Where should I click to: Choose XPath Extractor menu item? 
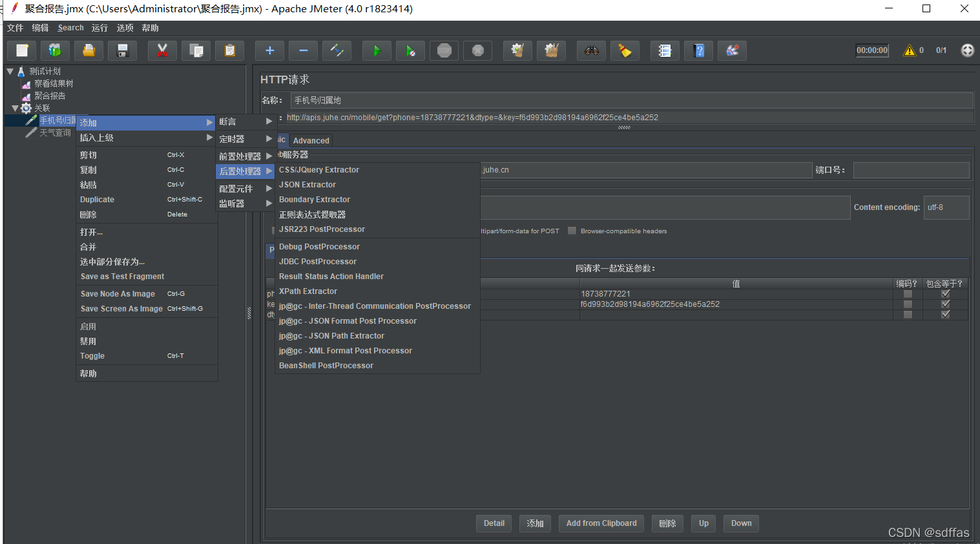377,291
